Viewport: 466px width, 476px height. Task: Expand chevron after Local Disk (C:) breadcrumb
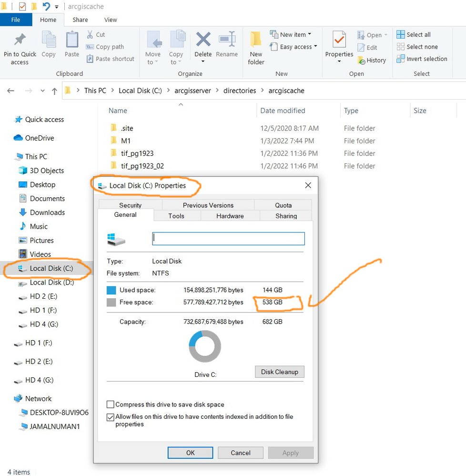click(x=168, y=91)
